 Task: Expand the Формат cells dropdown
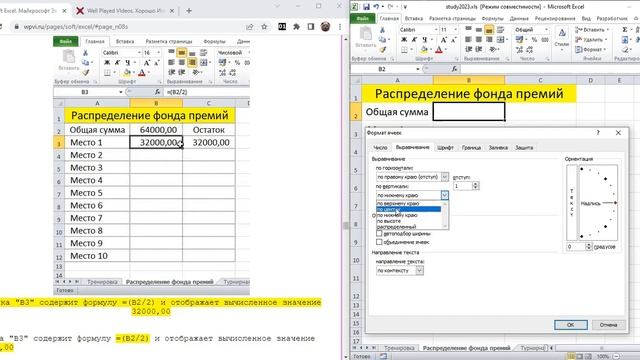pos(605,49)
